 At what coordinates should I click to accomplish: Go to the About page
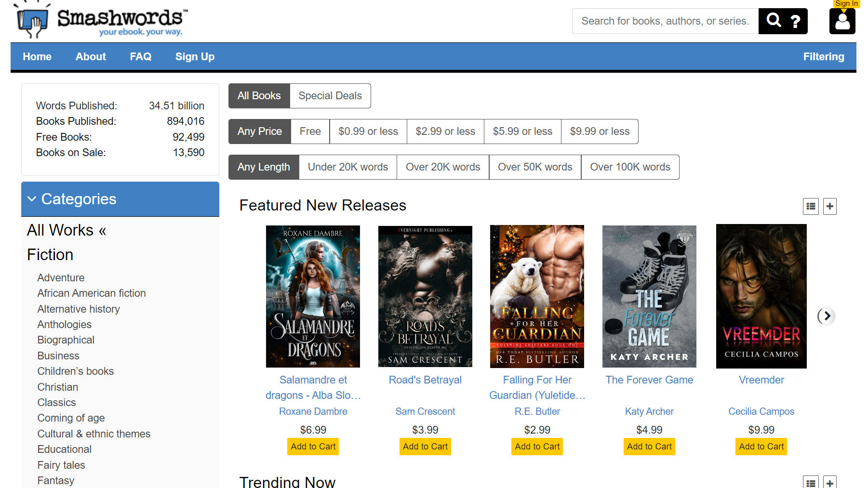click(x=91, y=57)
